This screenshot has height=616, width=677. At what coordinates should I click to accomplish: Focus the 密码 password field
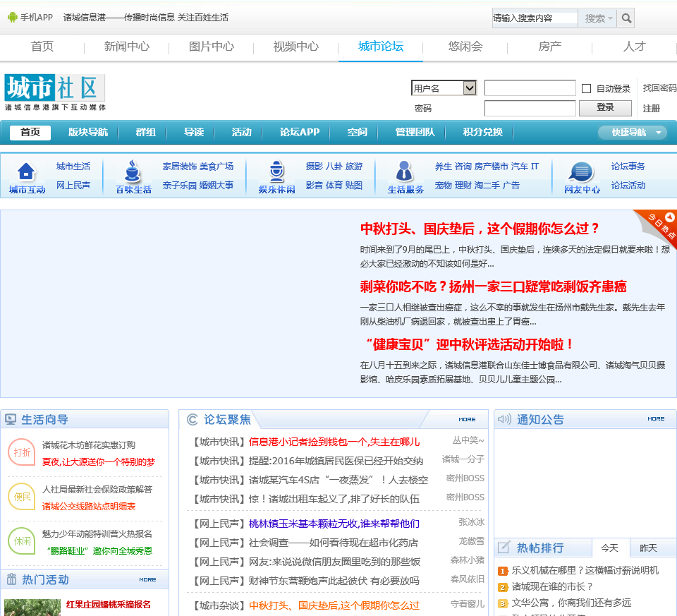(530, 108)
